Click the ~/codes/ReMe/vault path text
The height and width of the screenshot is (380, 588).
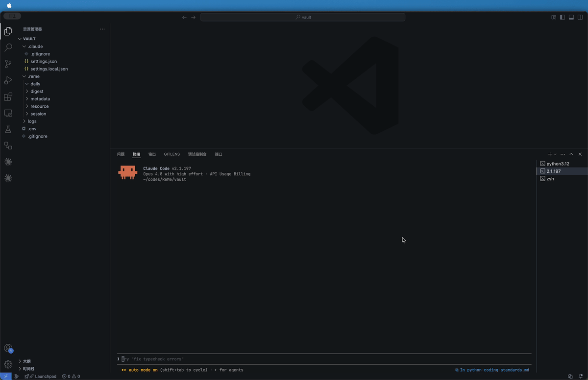(165, 179)
